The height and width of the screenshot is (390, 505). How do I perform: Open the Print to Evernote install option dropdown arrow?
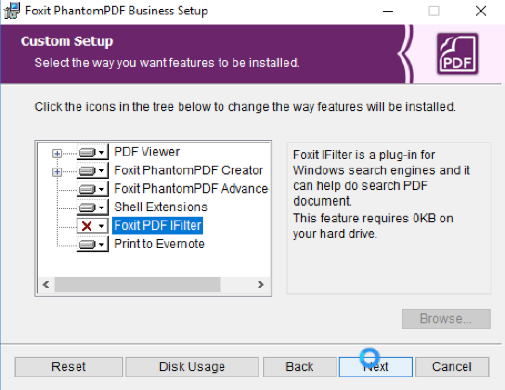point(102,245)
